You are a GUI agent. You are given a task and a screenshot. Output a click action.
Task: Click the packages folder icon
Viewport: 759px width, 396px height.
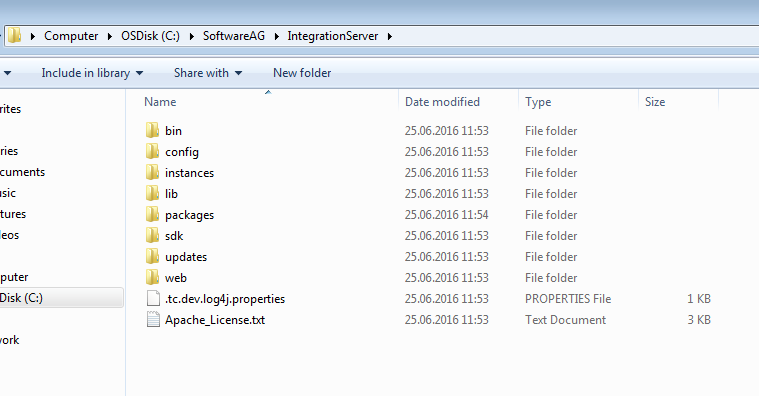pyautogui.click(x=152, y=214)
